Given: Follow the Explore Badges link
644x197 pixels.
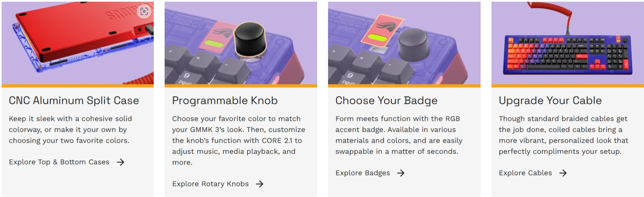Looking at the screenshot, I should [363, 173].
